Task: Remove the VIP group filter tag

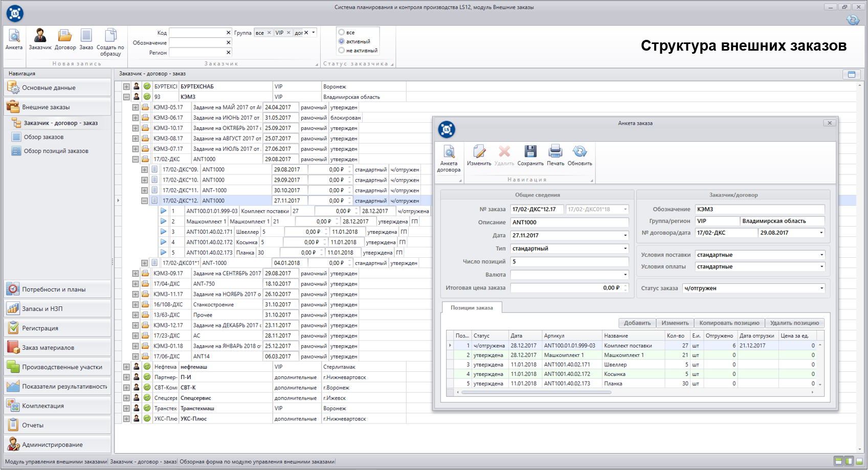Action: 288,32
